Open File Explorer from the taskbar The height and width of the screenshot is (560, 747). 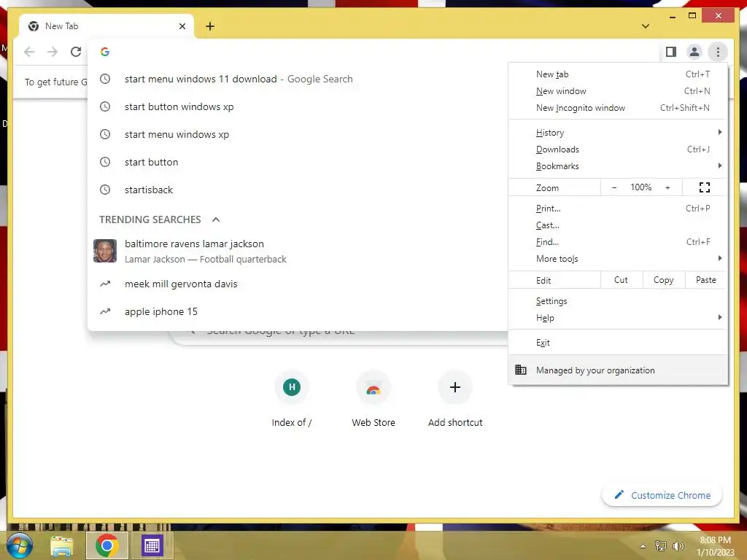(62, 545)
